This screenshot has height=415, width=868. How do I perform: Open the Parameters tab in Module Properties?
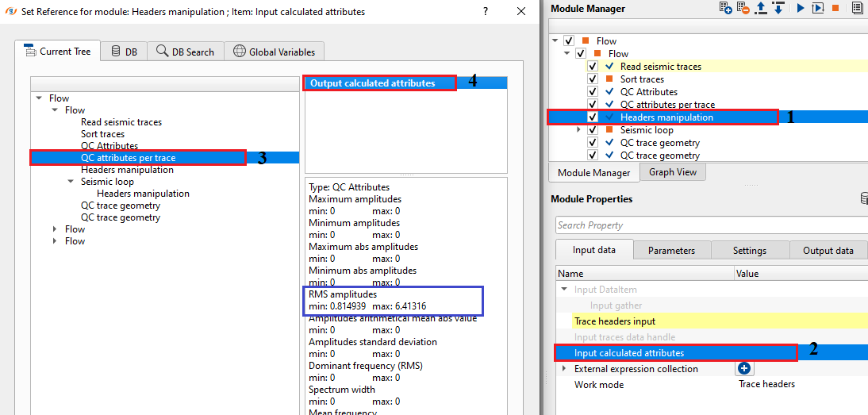(671, 251)
